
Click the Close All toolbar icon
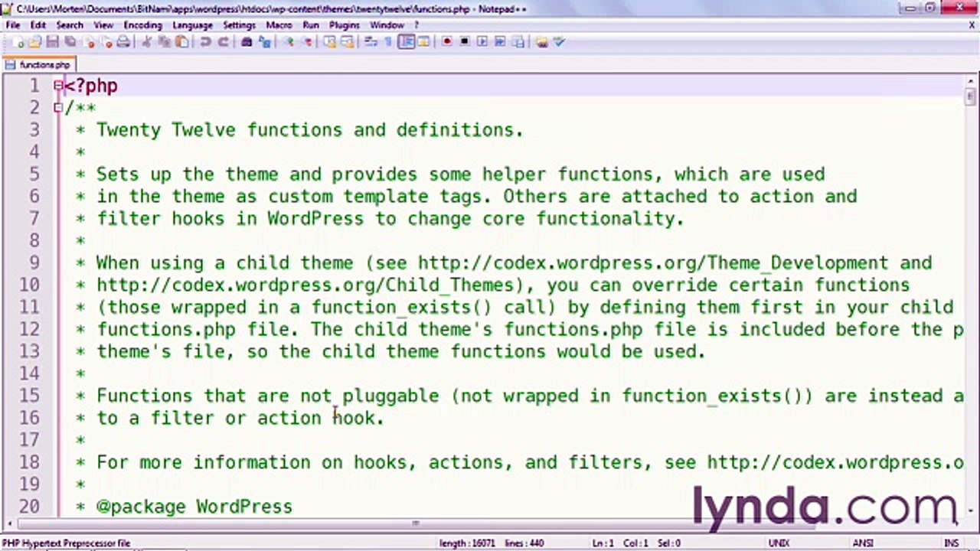pyautogui.click(x=107, y=42)
